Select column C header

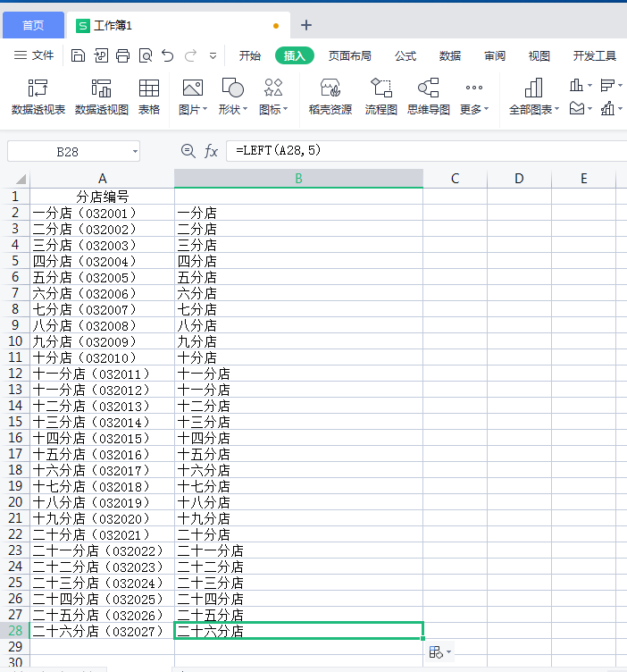(455, 179)
